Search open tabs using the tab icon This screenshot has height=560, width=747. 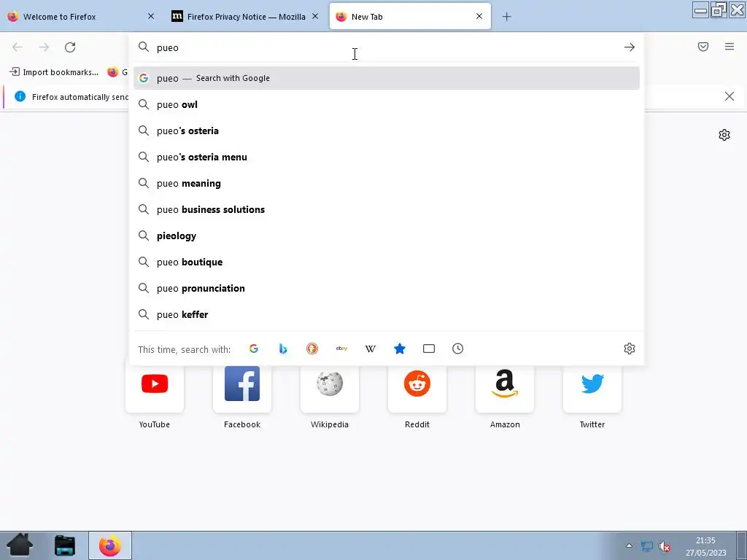(429, 349)
